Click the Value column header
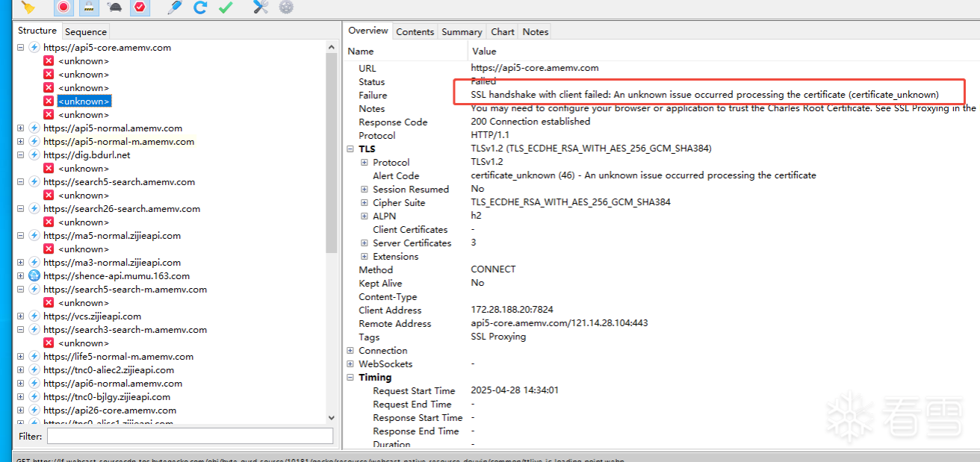980x462 pixels. (x=724, y=51)
